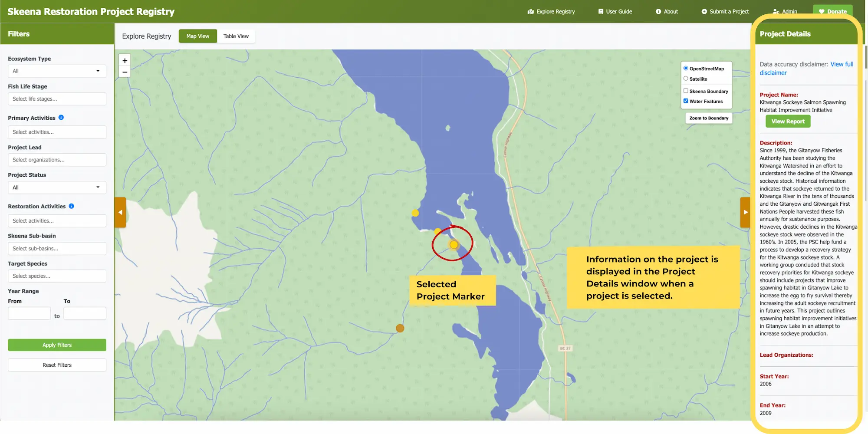Open the Project Status dropdown

57,187
